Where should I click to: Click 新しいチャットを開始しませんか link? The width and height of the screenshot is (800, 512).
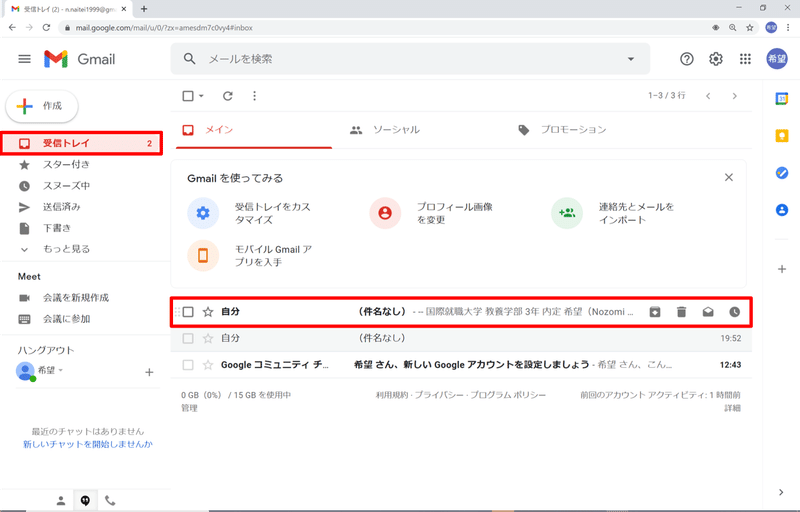pyautogui.click(x=88, y=444)
